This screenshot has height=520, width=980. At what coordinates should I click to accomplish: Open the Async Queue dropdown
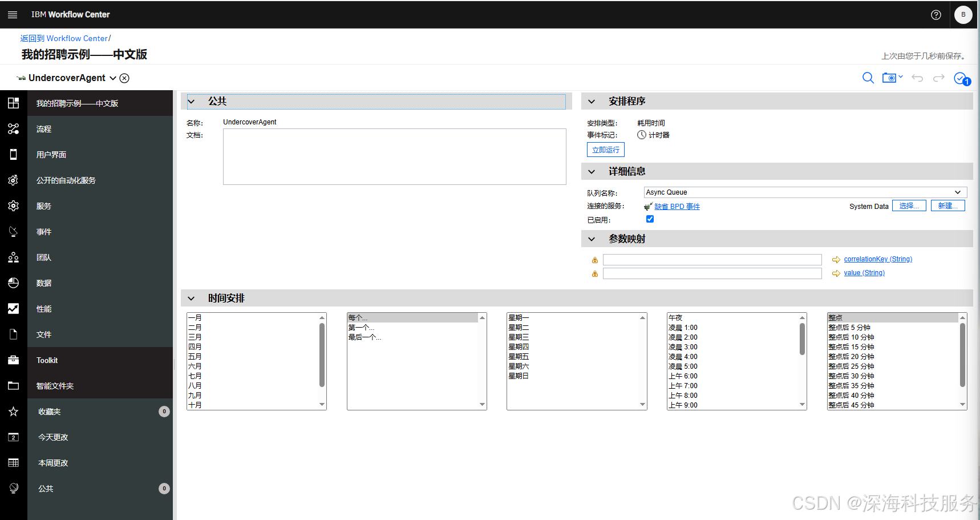click(805, 192)
